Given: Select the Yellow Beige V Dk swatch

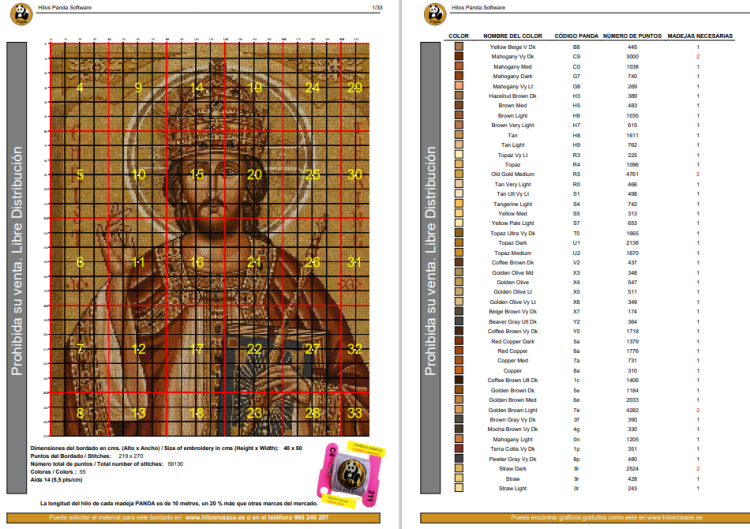Looking at the screenshot, I should pyautogui.click(x=459, y=47).
